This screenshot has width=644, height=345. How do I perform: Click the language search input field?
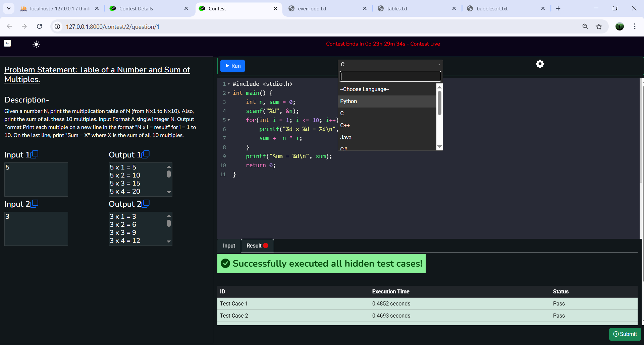[390, 77]
